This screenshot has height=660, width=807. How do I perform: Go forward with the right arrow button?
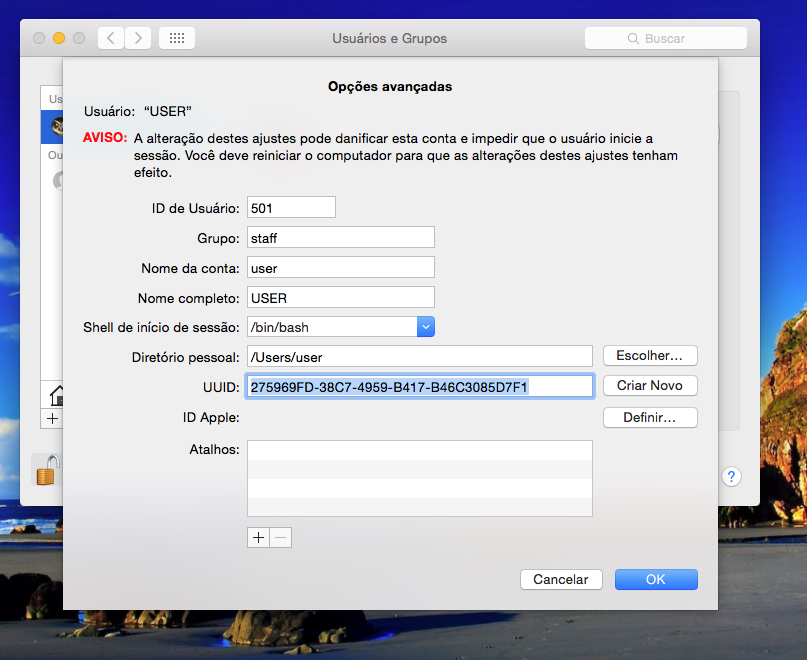(137, 38)
